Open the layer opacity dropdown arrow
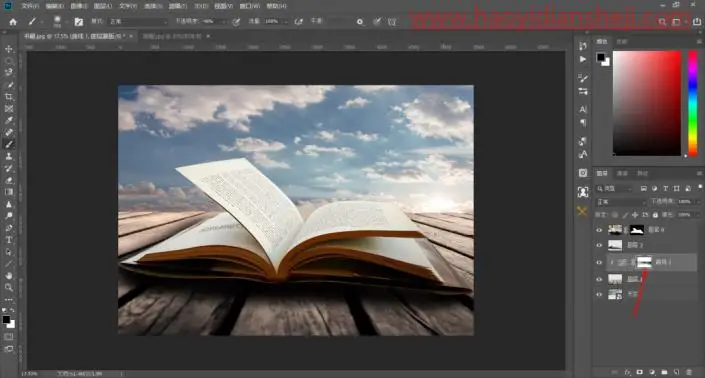The height and width of the screenshot is (378, 705). click(x=697, y=202)
